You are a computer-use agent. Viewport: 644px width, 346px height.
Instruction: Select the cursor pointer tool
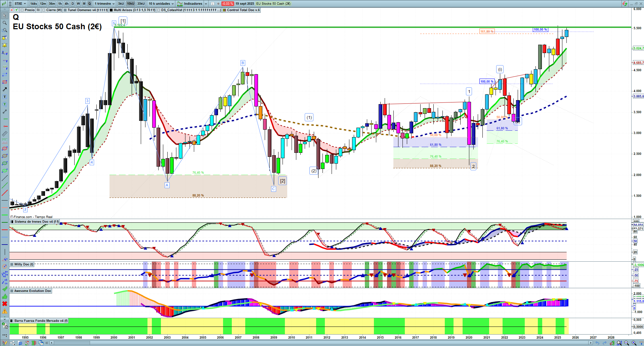coord(5,15)
